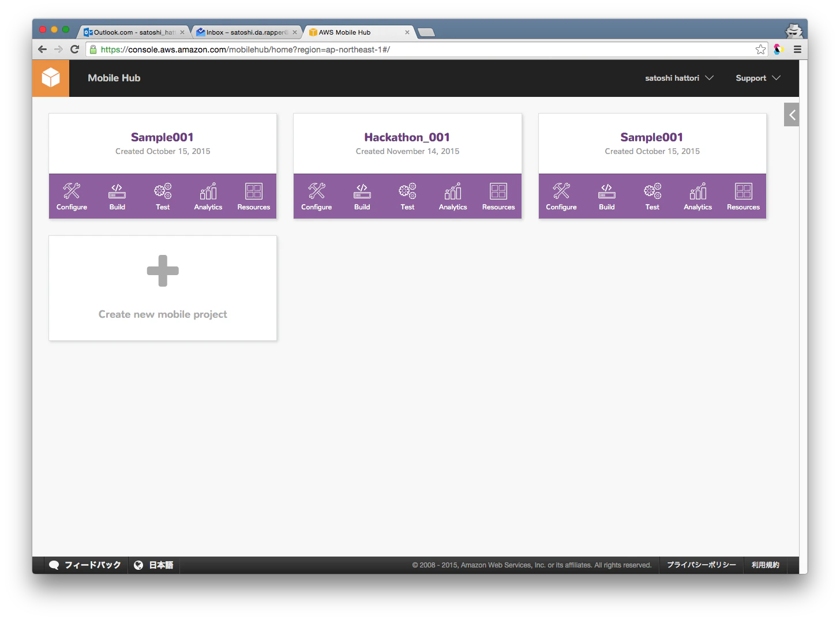Click the browser forward arrow

(58, 50)
